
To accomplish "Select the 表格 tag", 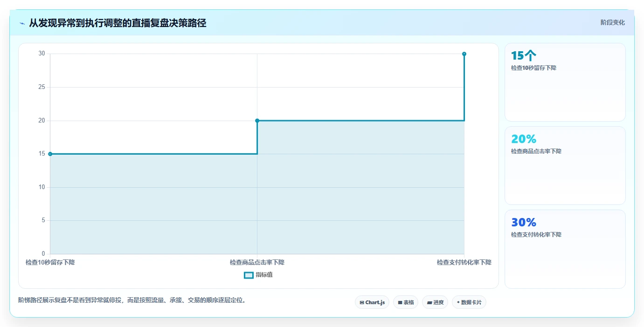I will (406, 302).
